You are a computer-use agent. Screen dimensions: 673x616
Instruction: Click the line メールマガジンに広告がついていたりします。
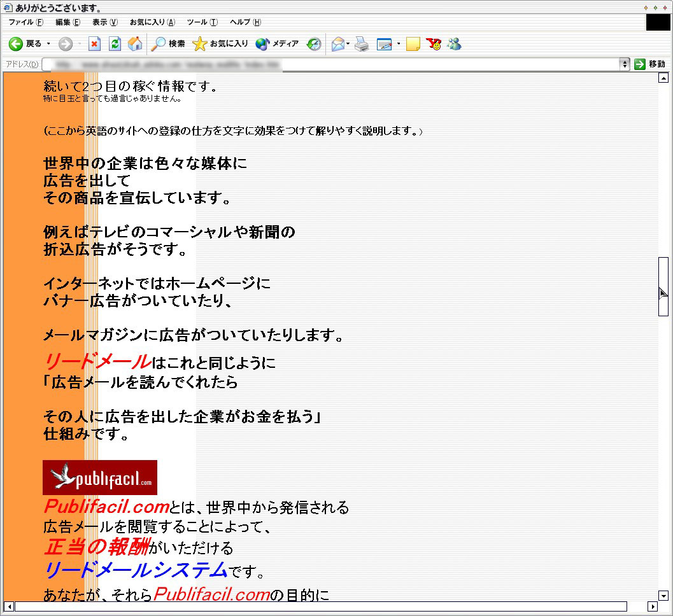pos(194,335)
